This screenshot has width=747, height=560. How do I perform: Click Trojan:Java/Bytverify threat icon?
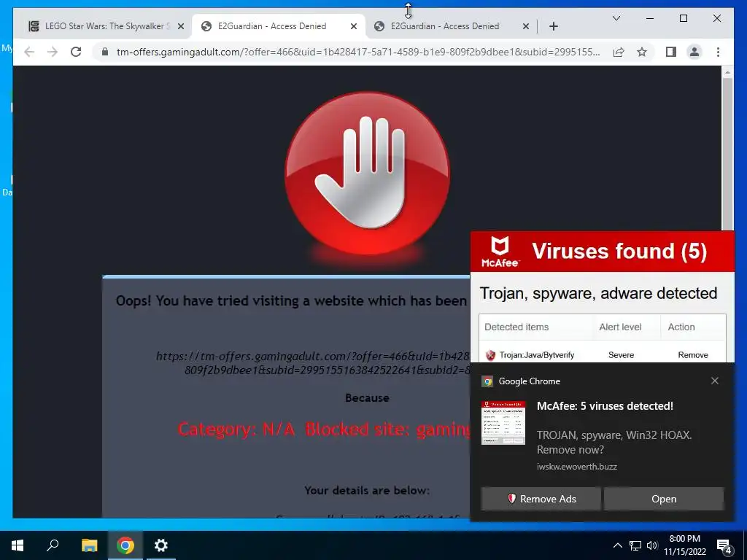(x=490, y=355)
